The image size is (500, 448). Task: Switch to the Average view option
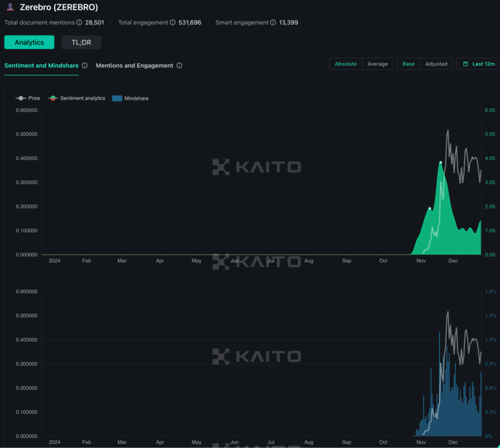[377, 64]
